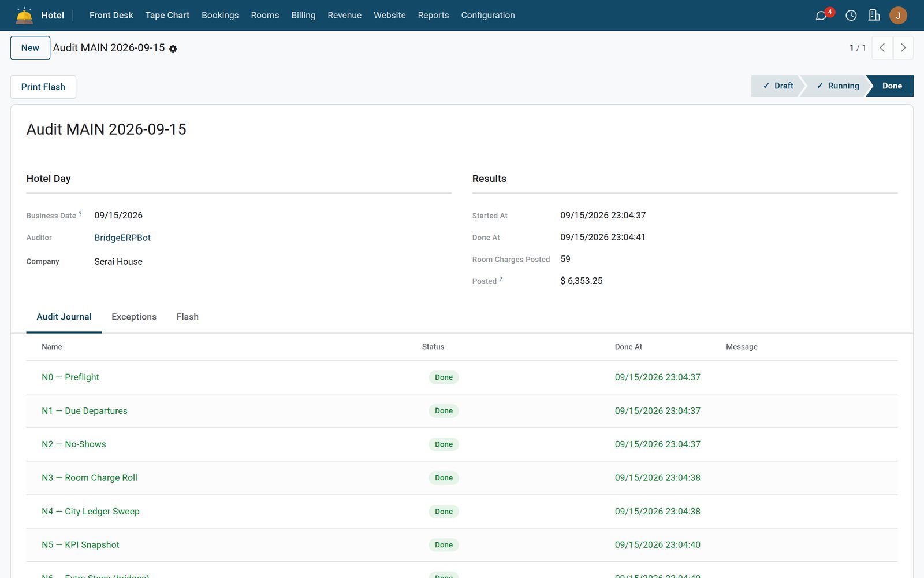924x578 pixels.
Task: Go to the next record arrow
Action: point(903,48)
